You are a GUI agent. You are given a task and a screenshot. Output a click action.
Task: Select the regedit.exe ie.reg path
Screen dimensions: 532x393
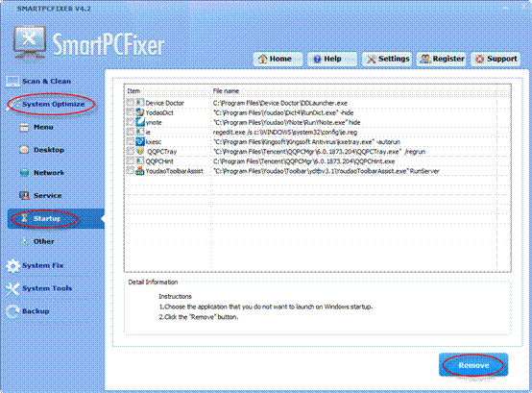coord(284,132)
